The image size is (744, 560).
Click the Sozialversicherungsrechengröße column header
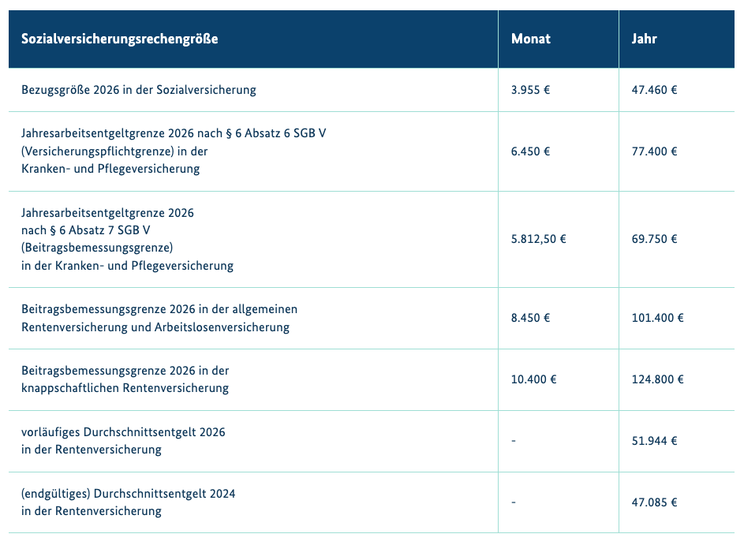(x=120, y=39)
